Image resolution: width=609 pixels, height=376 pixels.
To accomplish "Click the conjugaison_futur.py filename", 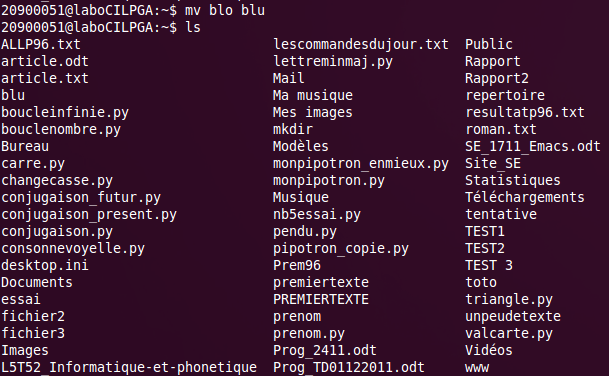I will pos(81,198).
